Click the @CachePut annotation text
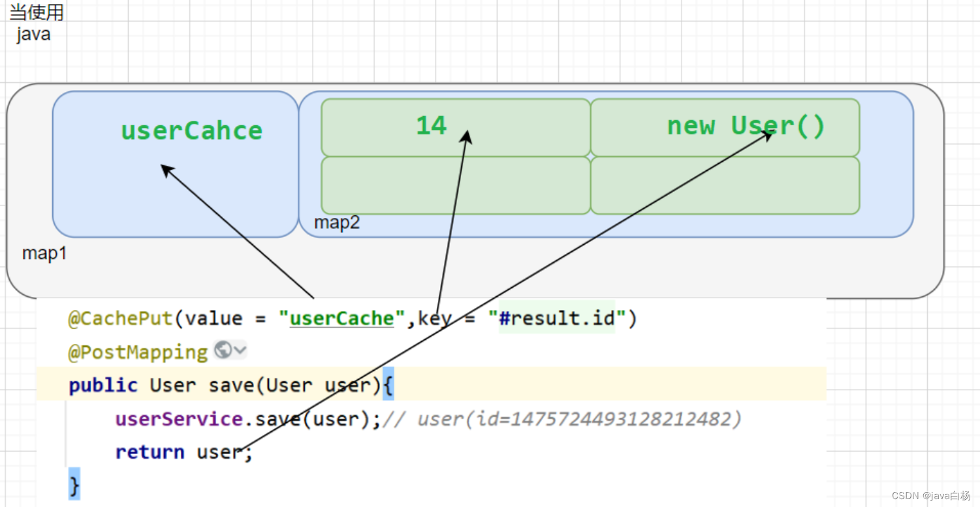The height and width of the screenshot is (507, 980). coord(121,318)
